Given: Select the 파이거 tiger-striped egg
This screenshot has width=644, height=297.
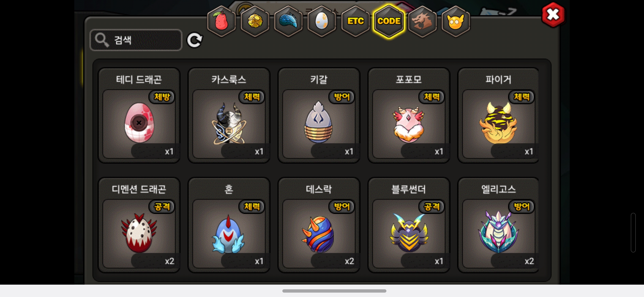Looking at the screenshot, I should [x=498, y=116].
